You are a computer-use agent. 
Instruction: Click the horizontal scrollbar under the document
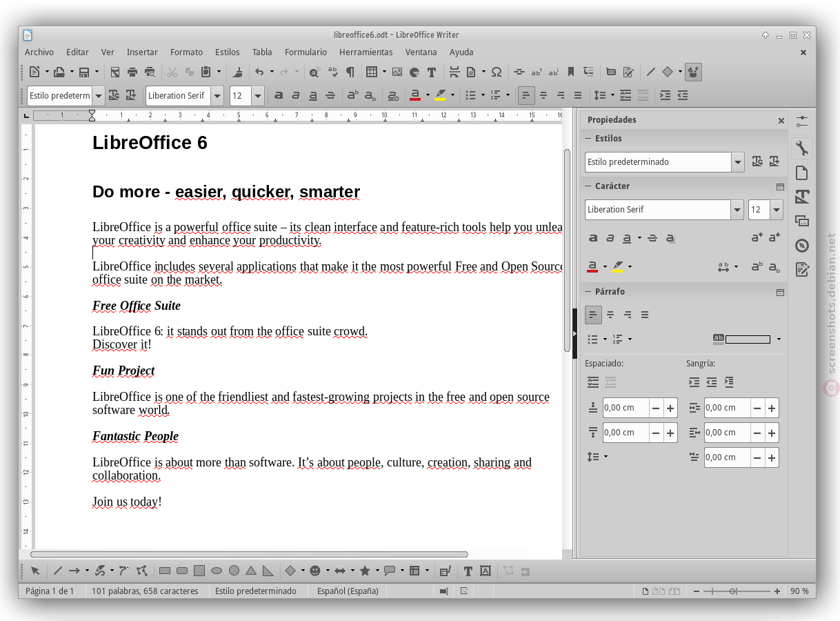point(249,554)
